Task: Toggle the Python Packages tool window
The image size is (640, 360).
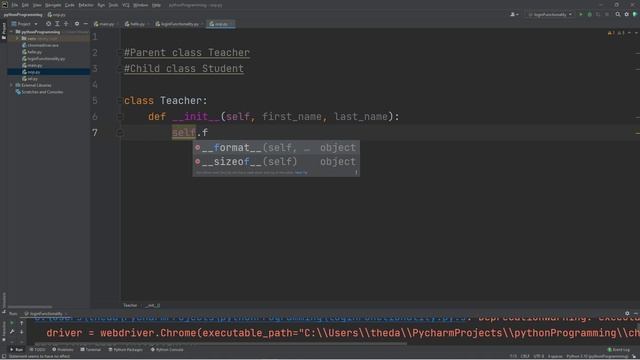Action: click(126, 350)
